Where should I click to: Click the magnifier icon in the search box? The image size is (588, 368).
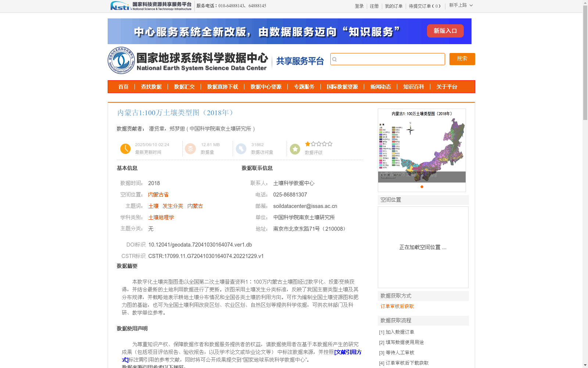[334, 59]
